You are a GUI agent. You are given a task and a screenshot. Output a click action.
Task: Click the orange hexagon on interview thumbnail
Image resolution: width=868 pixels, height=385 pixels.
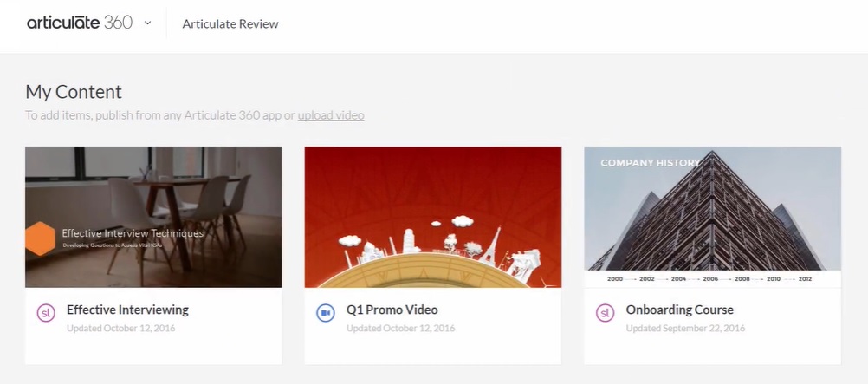[x=40, y=238]
